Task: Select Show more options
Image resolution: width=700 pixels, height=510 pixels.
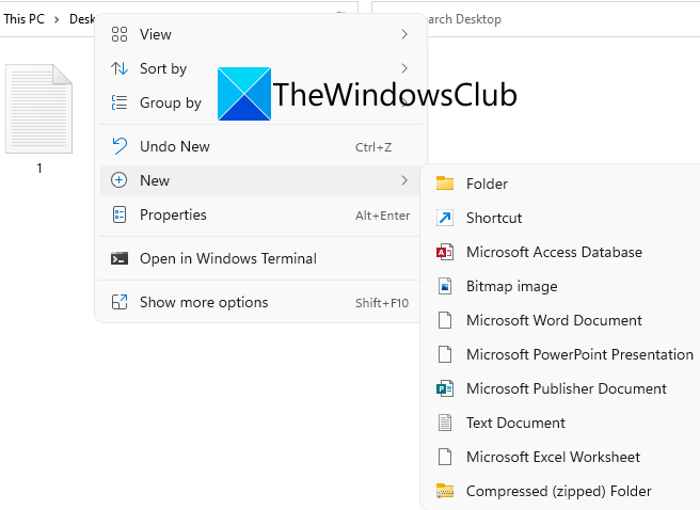Action: [x=261, y=302]
